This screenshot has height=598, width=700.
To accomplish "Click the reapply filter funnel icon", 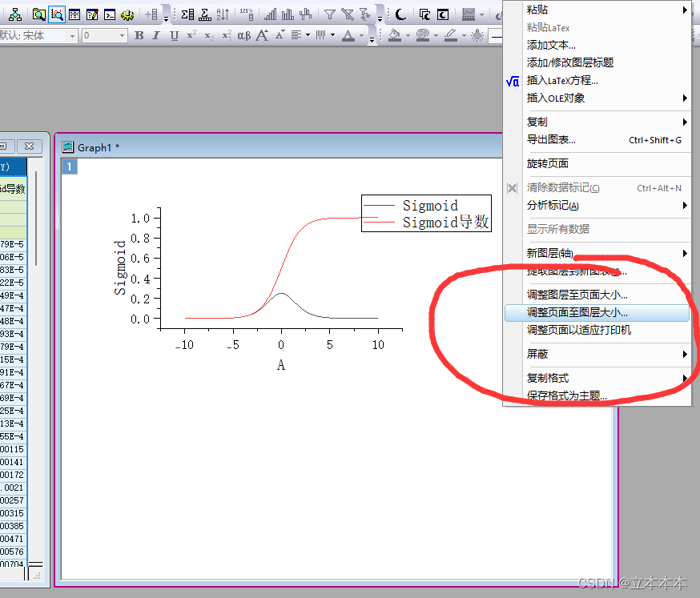I will pyautogui.click(x=365, y=14).
